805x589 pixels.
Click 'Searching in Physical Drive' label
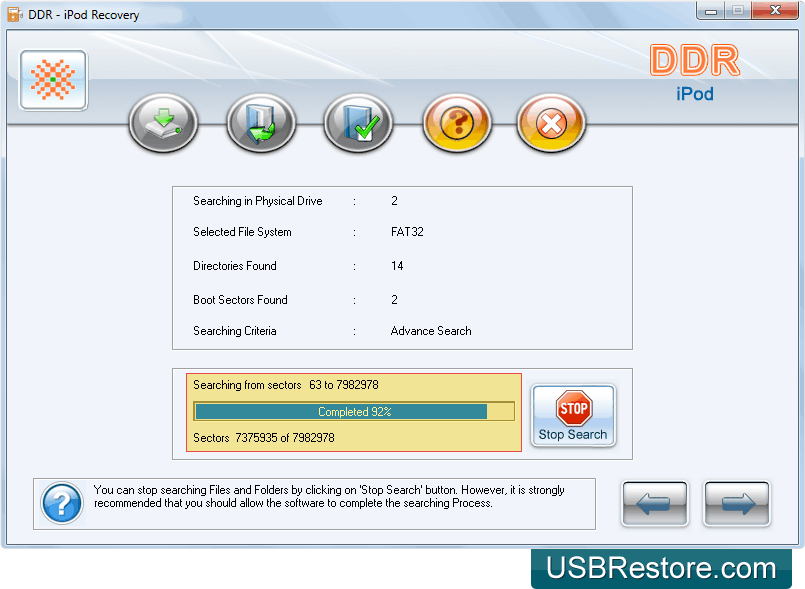tap(258, 201)
